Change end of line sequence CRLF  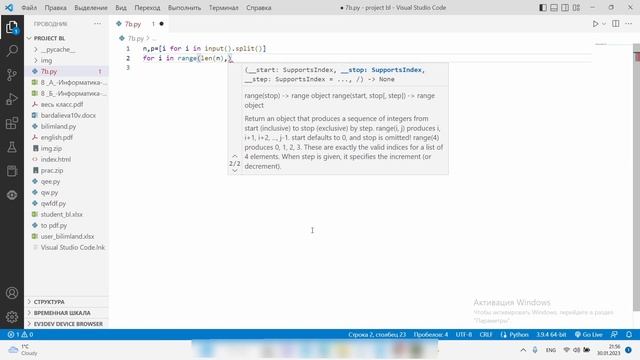(x=486, y=335)
